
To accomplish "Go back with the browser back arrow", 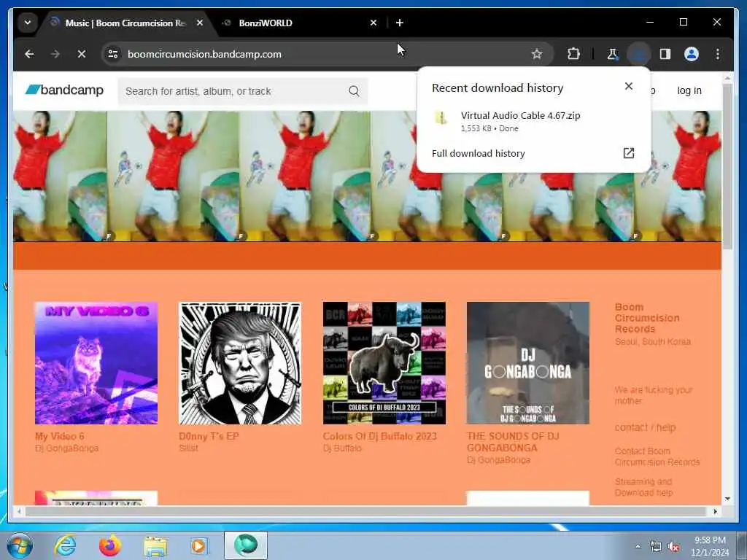I will pyautogui.click(x=29, y=54).
